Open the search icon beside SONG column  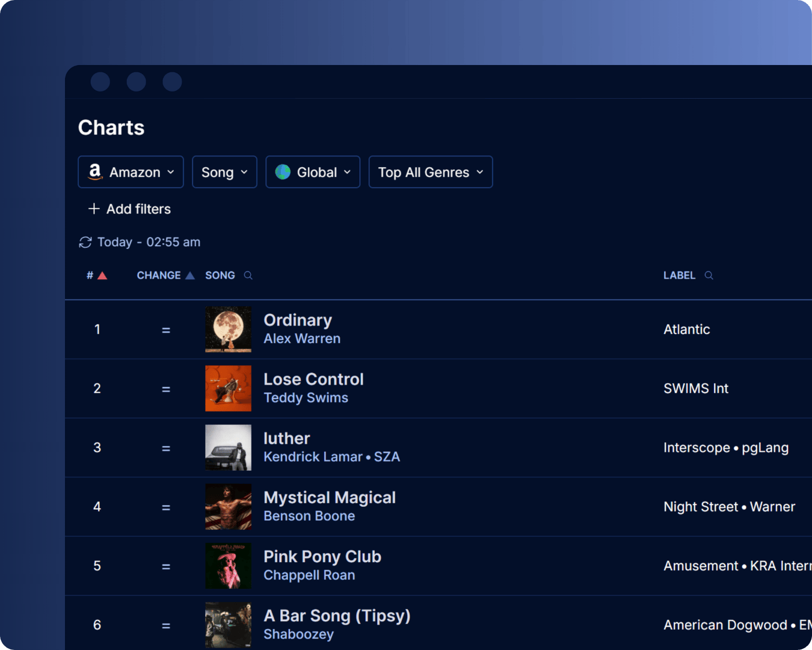[248, 275]
